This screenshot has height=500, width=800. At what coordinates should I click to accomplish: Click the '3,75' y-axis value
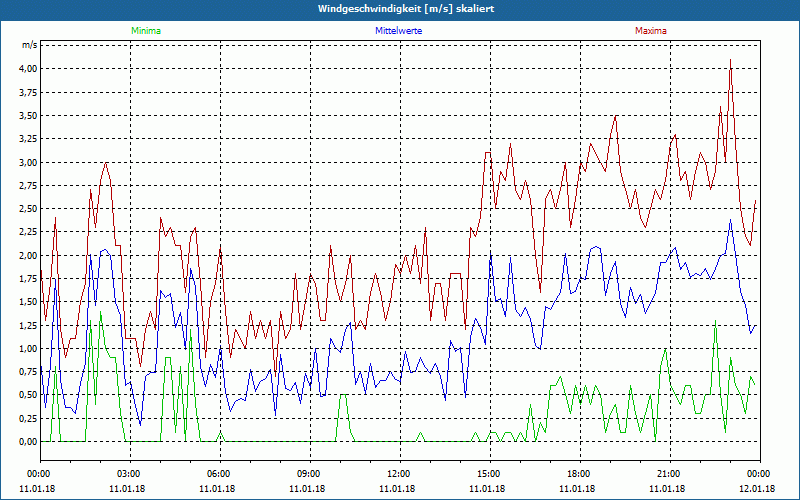[x=28, y=92]
